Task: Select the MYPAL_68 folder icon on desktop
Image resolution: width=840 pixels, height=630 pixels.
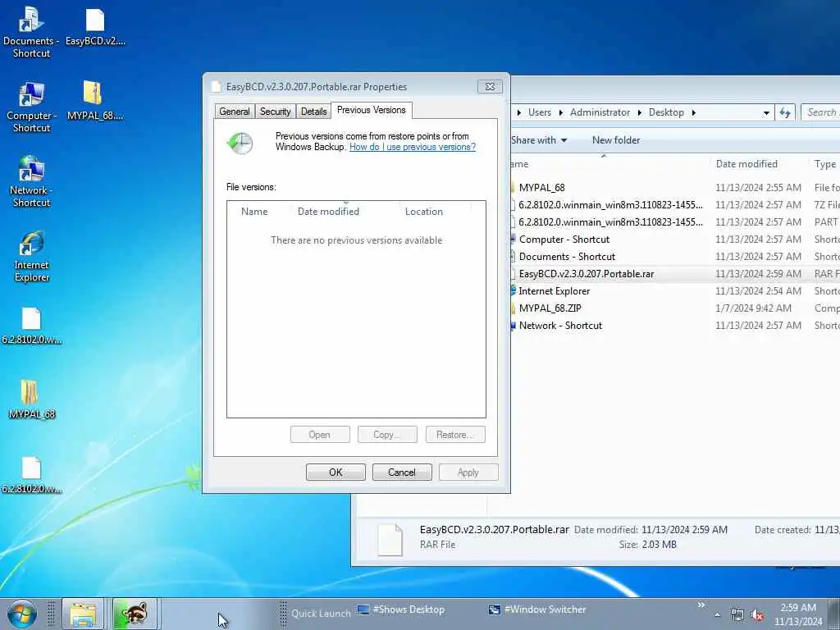Action: 31,399
